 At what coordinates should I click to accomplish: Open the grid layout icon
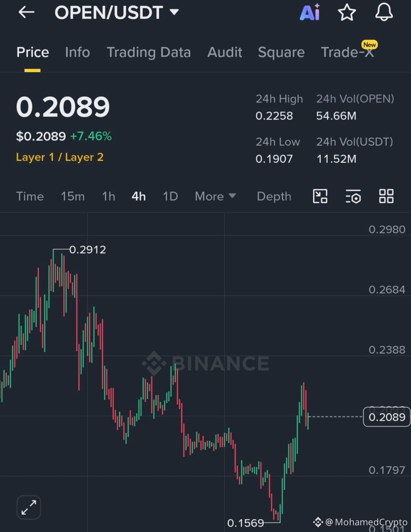(386, 197)
